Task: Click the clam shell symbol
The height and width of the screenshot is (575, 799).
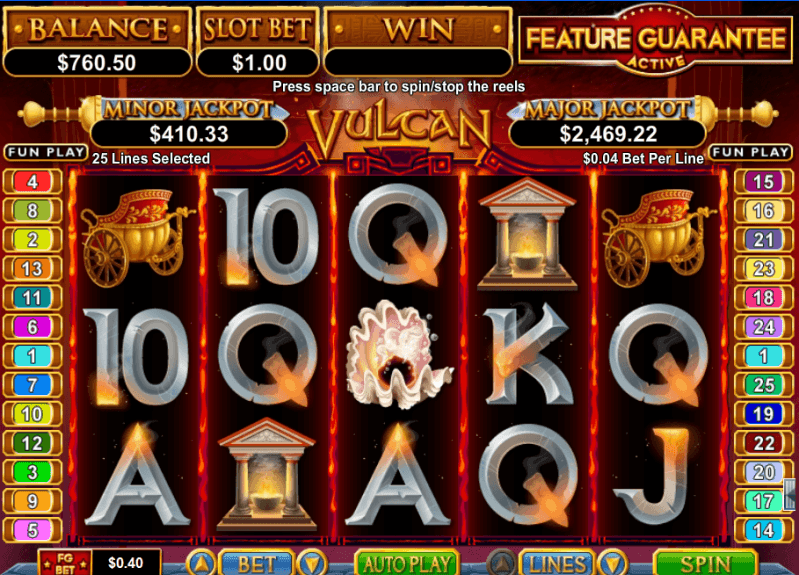Action: 397,354
